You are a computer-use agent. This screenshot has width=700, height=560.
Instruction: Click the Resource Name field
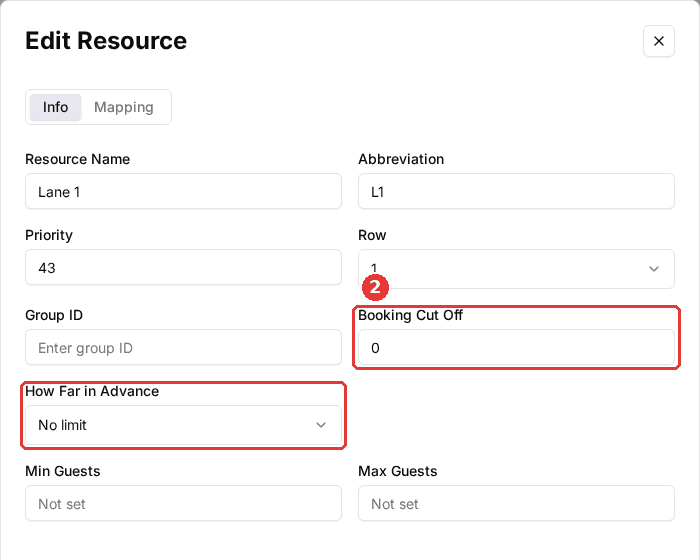coord(183,192)
